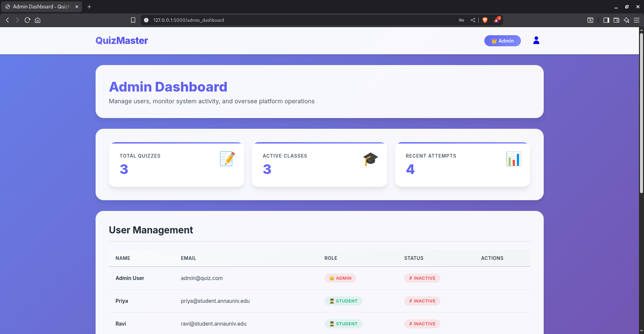Click Ravi's STUDENT role badge
Image resolution: width=644 pixels, height=334 pixels.
pos(343,324)
